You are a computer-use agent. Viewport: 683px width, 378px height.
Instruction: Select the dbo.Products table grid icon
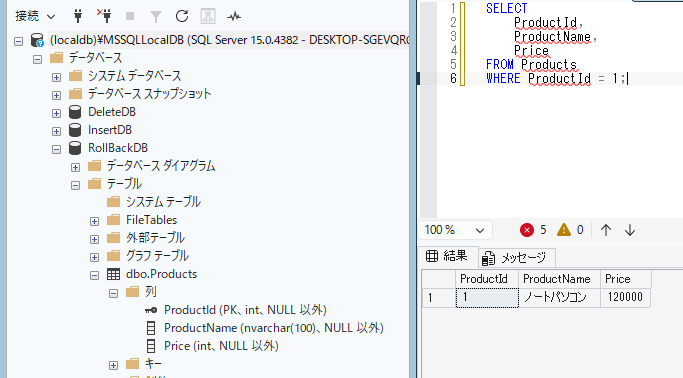113,274
